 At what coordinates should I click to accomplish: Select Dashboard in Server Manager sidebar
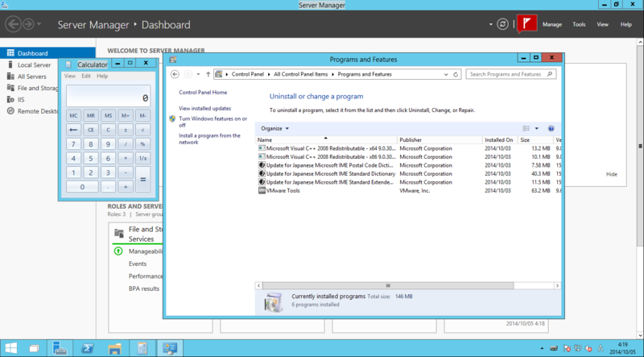47,53
